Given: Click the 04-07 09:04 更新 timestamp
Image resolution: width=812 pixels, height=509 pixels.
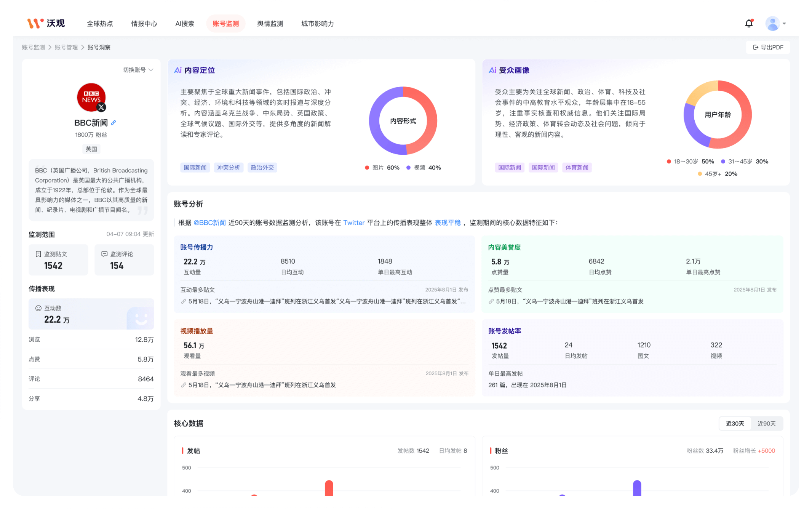Looking at the screenshot, I should (130, 234).
